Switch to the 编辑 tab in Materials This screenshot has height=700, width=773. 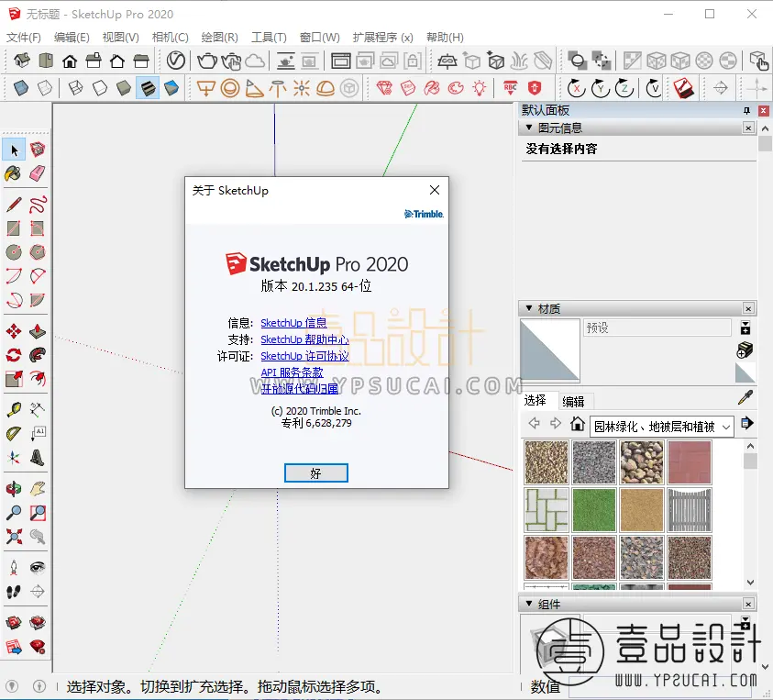(573, 402)
